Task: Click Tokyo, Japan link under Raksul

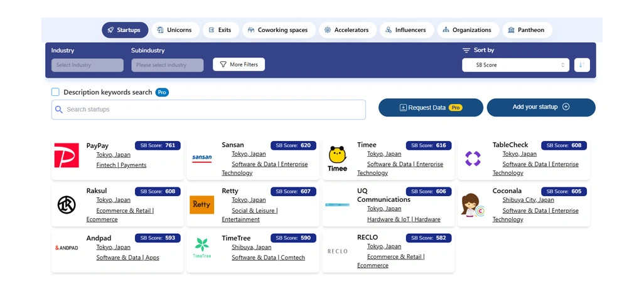Action: [x=114, y=200]
